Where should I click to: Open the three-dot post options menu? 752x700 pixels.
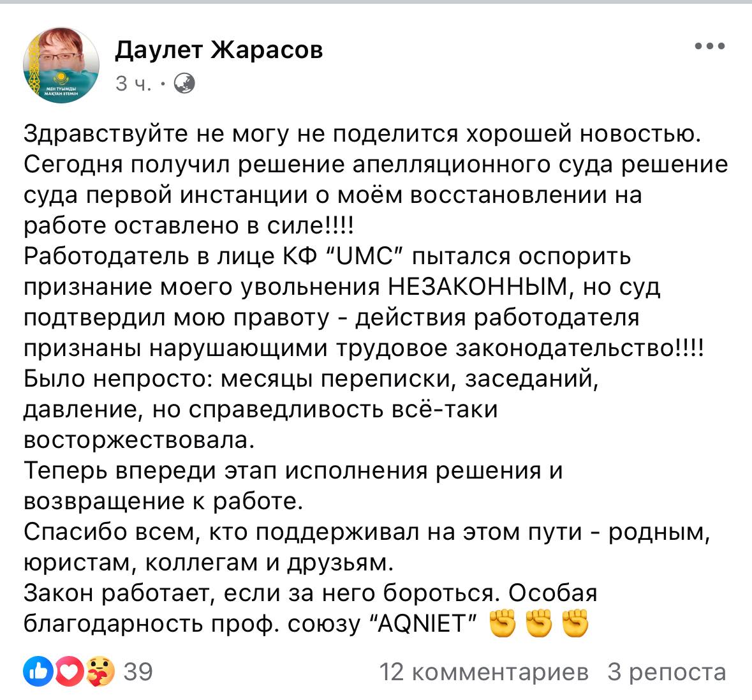point(709,46)
